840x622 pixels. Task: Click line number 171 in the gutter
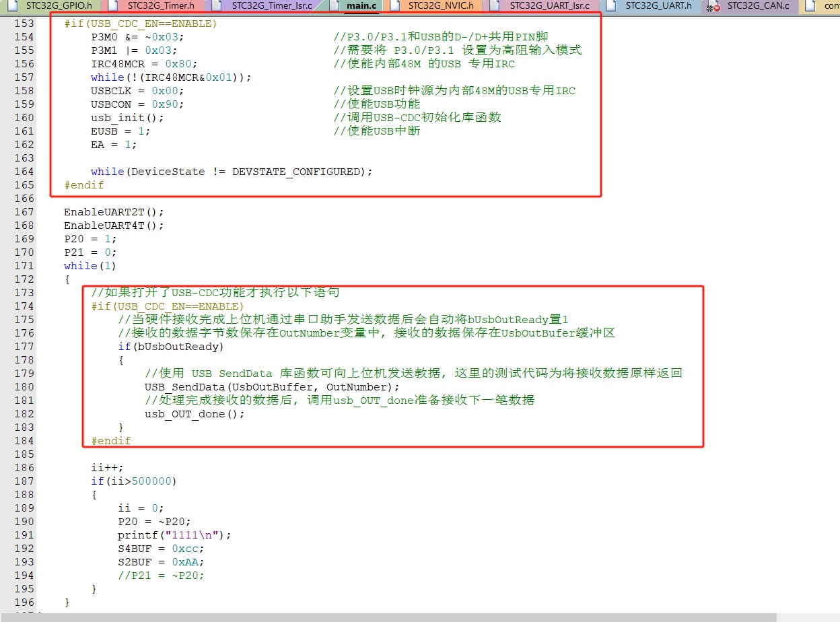click(24, 266)
